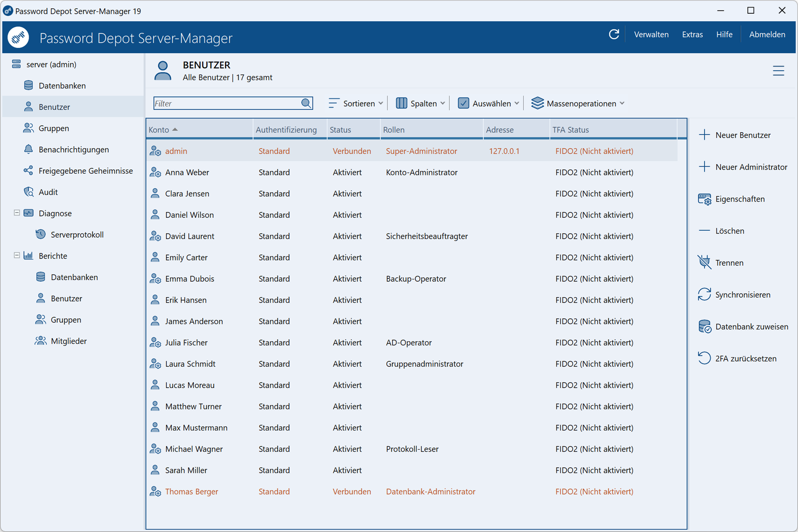This screenshot has width=798, height=532.
Task: Click the Gruppenadministrator role cell
Action: 424,364
